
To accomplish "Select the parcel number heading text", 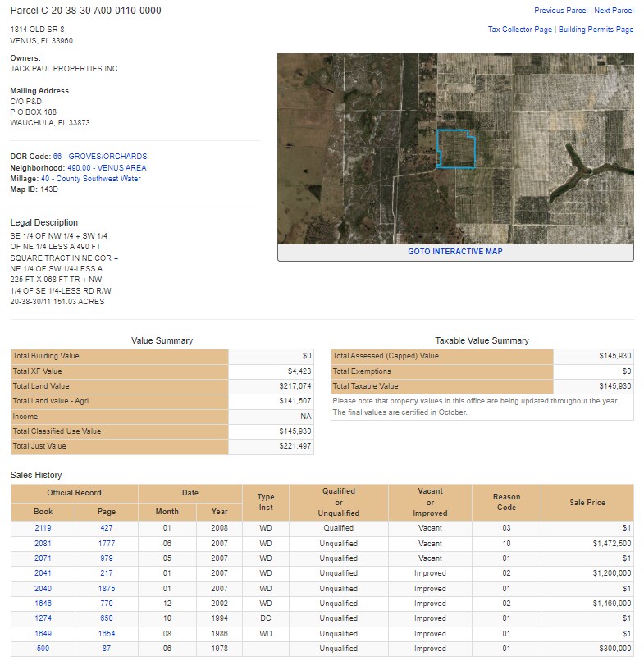I will (85, 11).
